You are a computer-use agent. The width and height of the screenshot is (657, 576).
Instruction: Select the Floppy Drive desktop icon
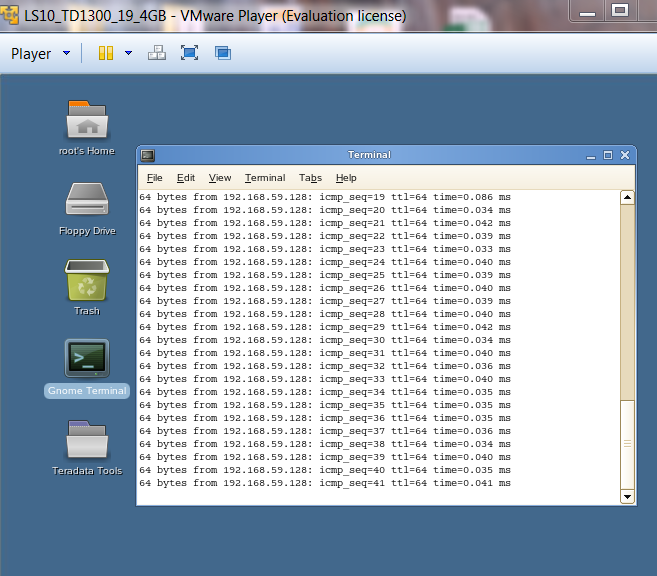87,200
